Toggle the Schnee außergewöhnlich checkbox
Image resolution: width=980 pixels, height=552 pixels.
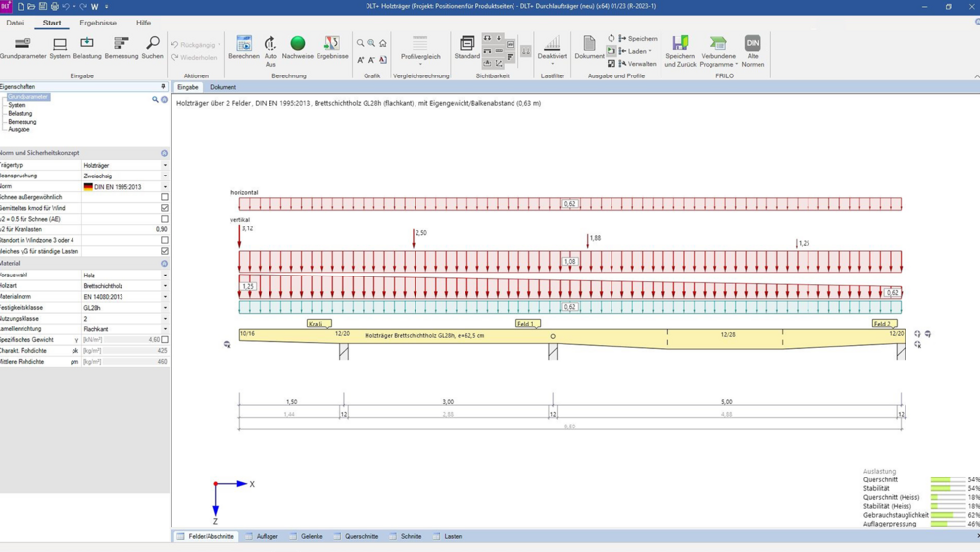pyautogui.click(x=165, y=197)
